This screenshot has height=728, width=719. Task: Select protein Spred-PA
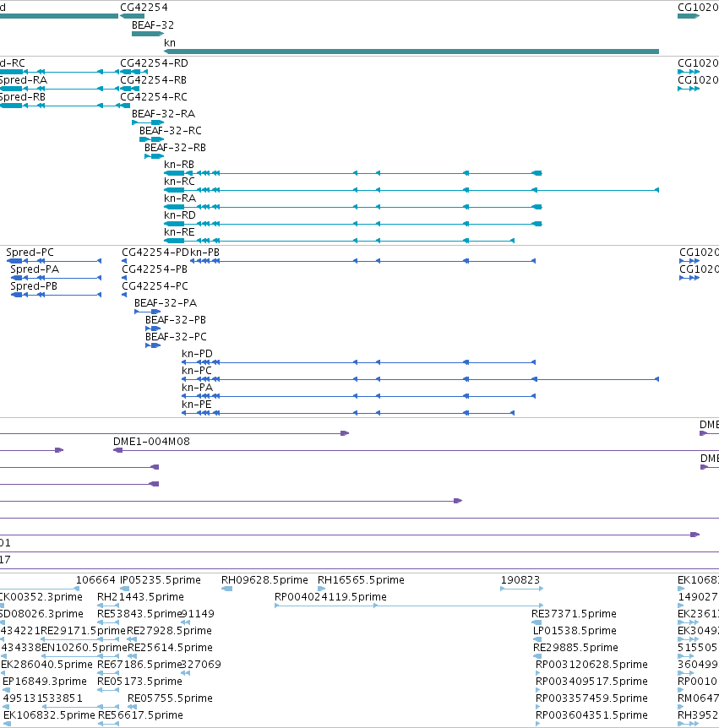(56, 278)
